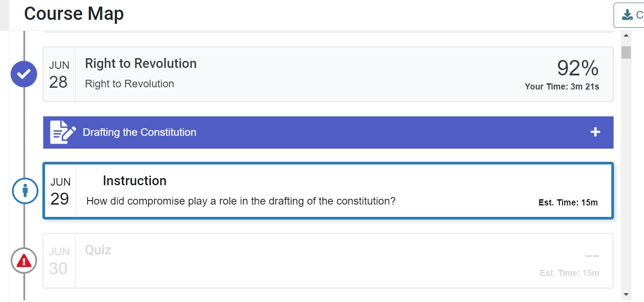Click the download icon button beside Course Map
Image resolution: width=644 pixels, height=302 pixels.
[628, 15]
